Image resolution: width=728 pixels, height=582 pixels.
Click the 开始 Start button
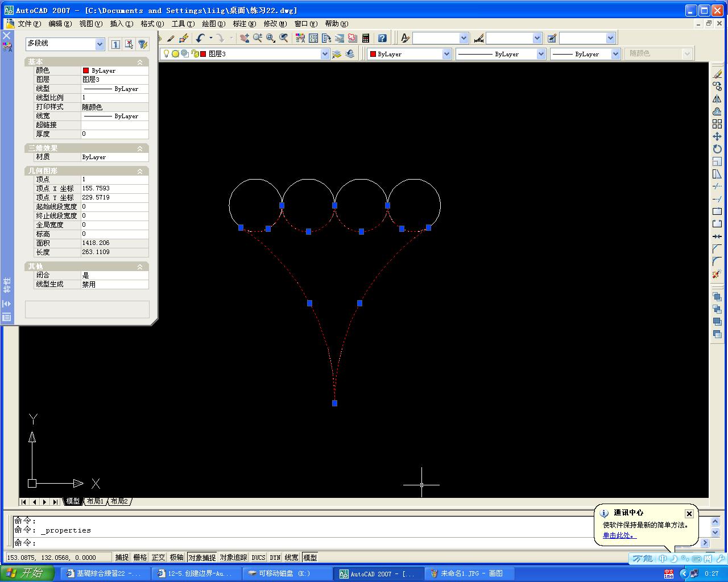pos(27,573)
